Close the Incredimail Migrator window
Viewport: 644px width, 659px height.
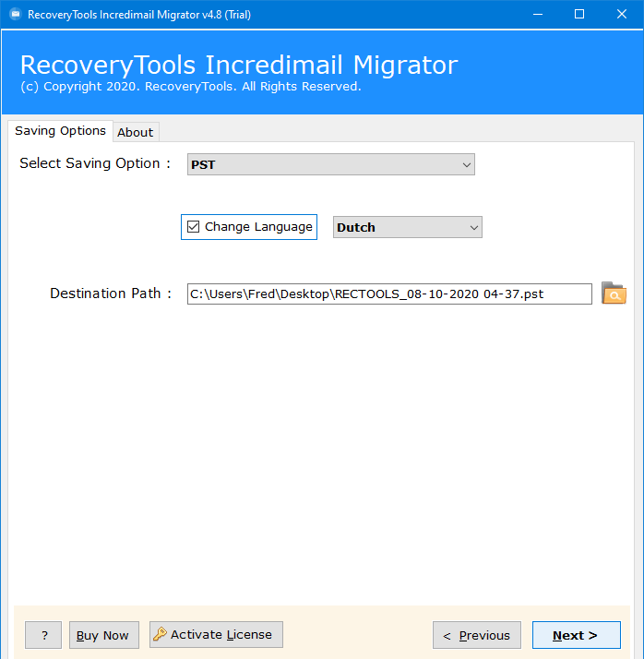click(x=622, y=14)
